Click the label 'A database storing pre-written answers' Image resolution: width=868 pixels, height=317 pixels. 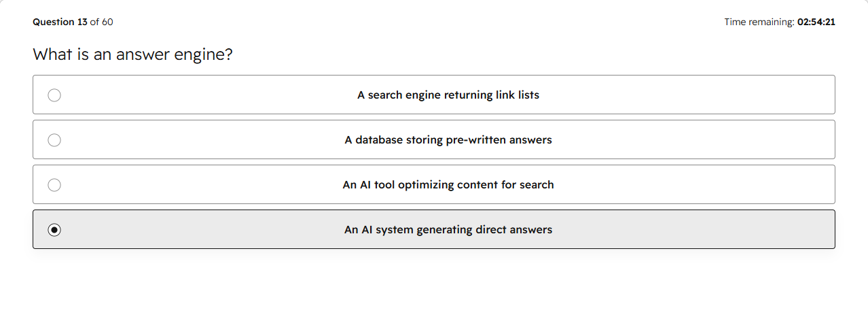448,140
